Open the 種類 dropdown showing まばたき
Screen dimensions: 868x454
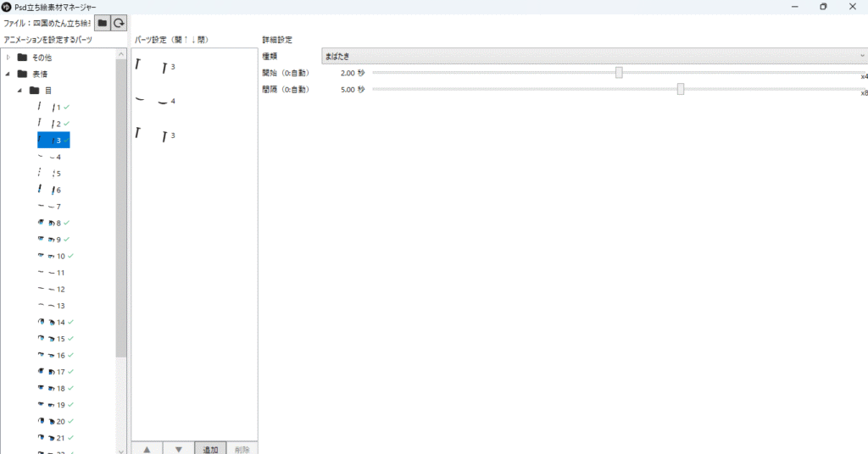[593, 57]
